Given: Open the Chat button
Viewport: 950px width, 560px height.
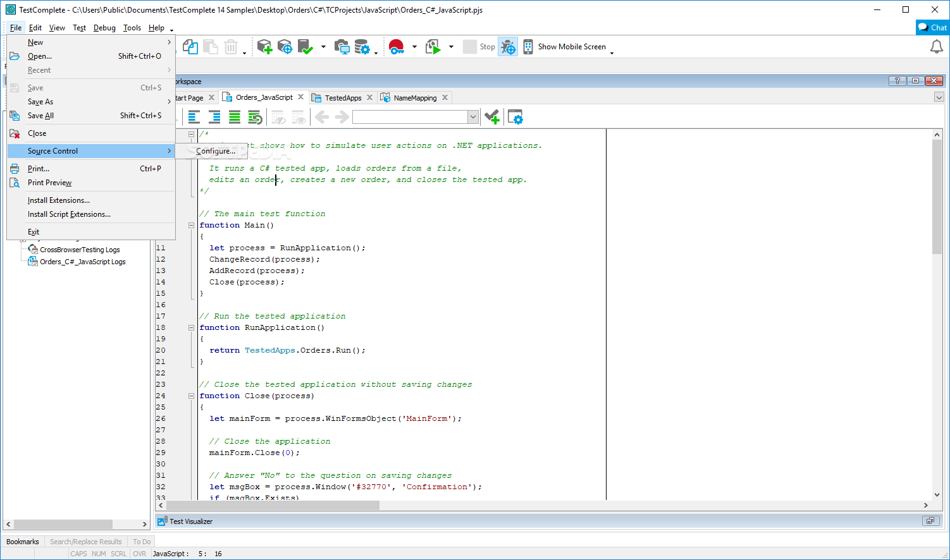Looking at the screenshot, I should (x=933, y=27).
